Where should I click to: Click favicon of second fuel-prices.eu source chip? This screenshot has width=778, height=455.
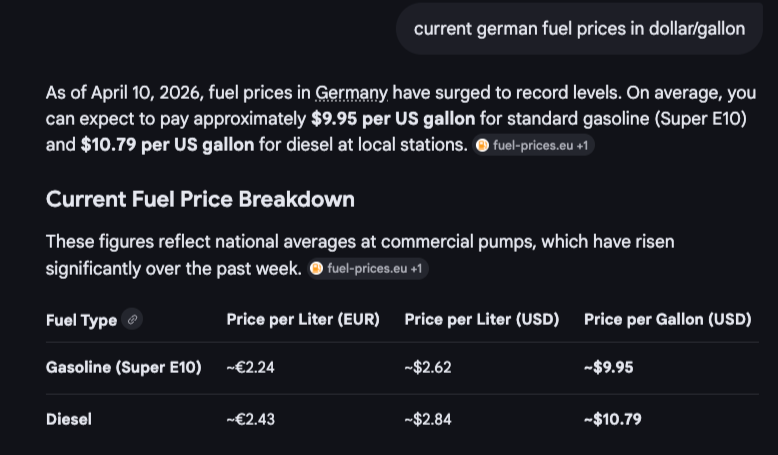coord(317,269)
